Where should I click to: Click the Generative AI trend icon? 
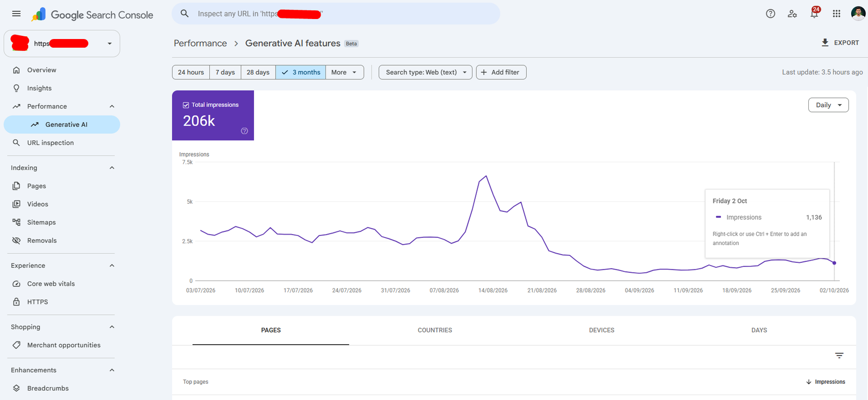35,125
